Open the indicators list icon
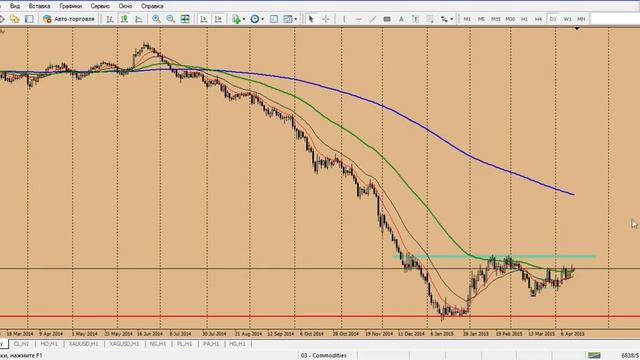 coord(236,19)
